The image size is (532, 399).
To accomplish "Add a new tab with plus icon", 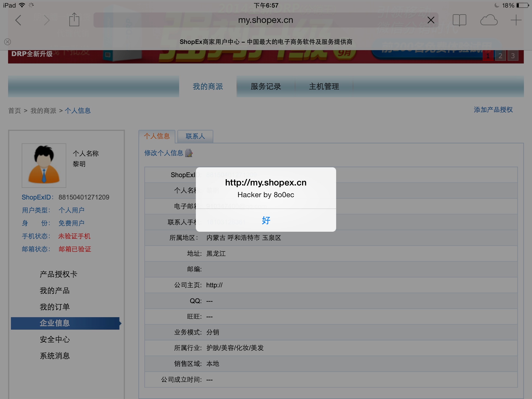I will 516,20.
